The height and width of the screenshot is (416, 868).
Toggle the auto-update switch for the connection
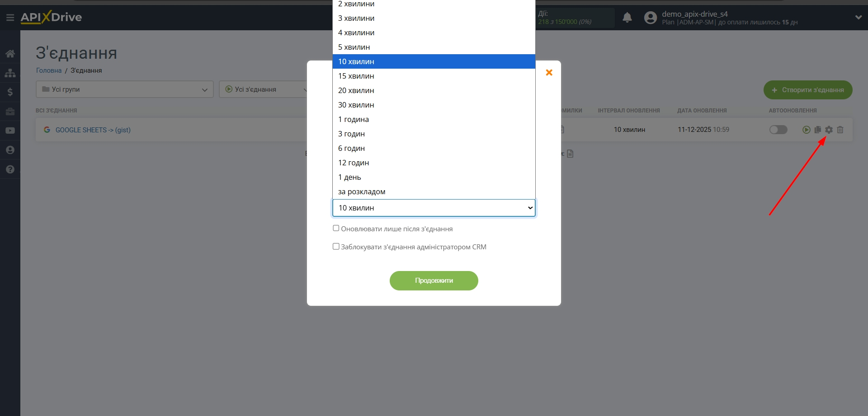[778, 130]
